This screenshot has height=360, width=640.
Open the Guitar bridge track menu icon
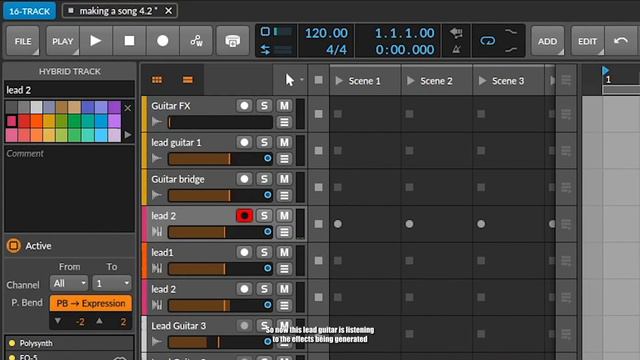[284, 196]
